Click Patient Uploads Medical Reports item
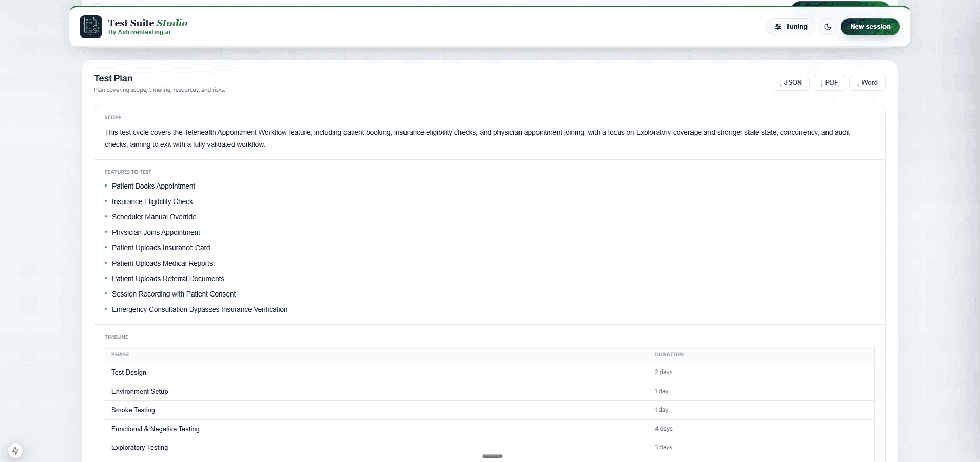The width and height of the screenshot is (980, 462). (162, 263)
